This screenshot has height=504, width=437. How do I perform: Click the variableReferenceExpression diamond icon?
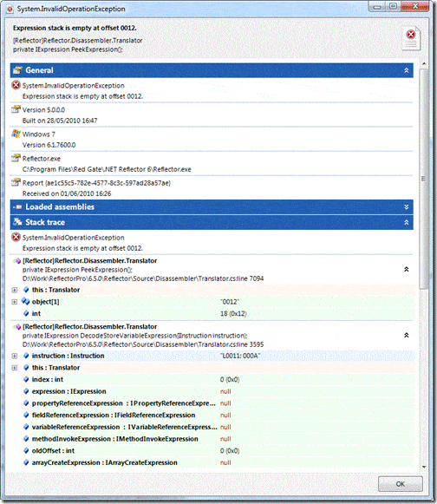click(x=26, y=427)
